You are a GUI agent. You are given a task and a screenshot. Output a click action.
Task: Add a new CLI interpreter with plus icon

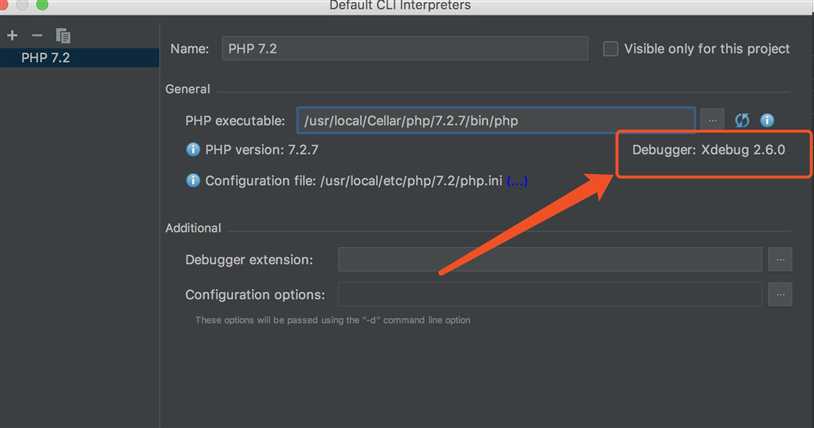point(12,35)
